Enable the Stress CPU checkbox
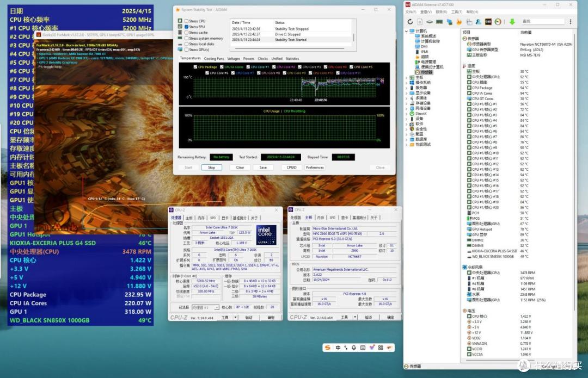This screenshot has width=588, height=378. [x=186, y=21]
